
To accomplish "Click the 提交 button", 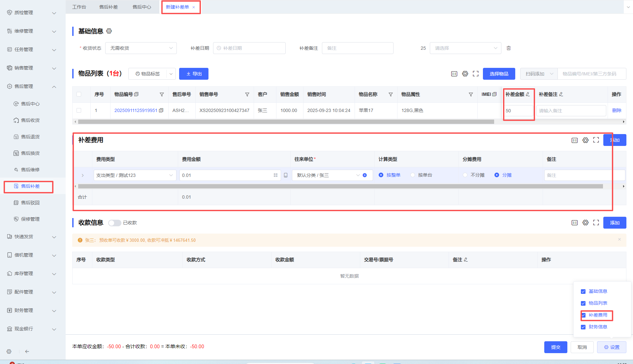I will coord(555,347).
